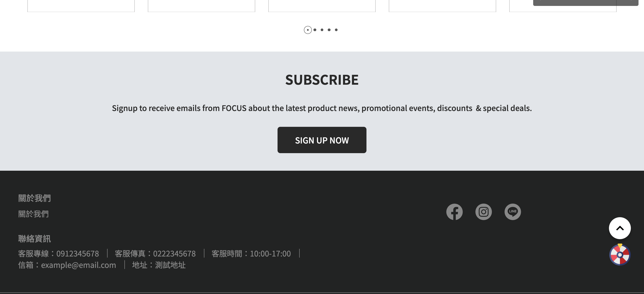Select the fifth carousel dot
The height and width of the screenshot is (294, 644).
(x=336, y=30)
